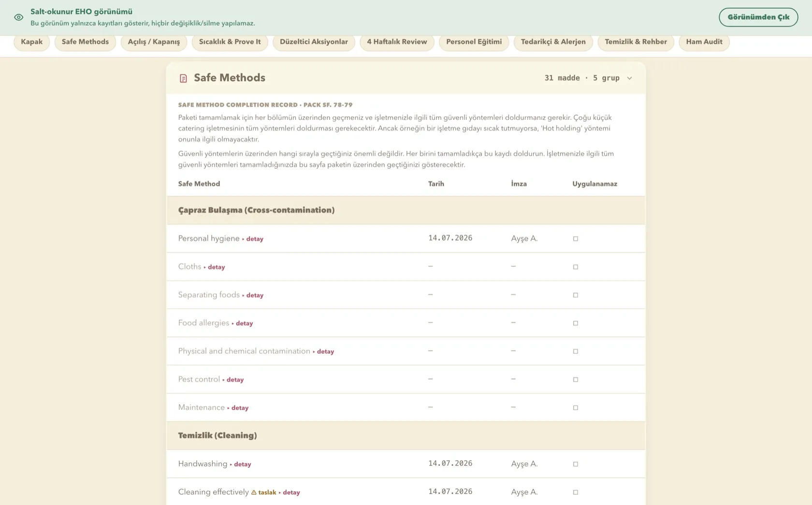Expand detay for Cloths
The width and height of the screenshot is (812, 505).
coord(214,267)
